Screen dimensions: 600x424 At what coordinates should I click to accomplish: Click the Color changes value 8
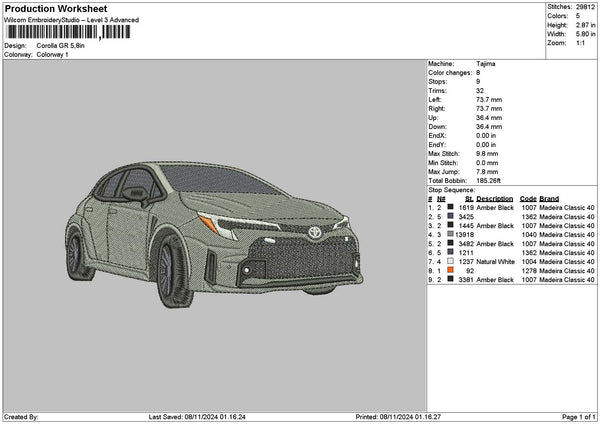pos(478,73)
